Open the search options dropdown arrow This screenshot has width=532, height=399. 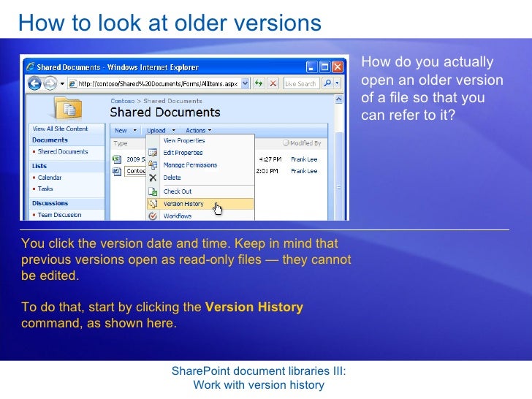(x=337, y=83)
